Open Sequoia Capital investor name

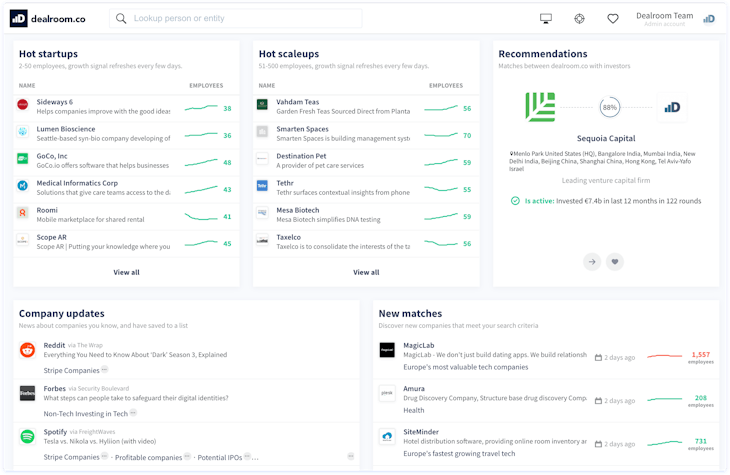pyautogui.click(x=606, y=138)
